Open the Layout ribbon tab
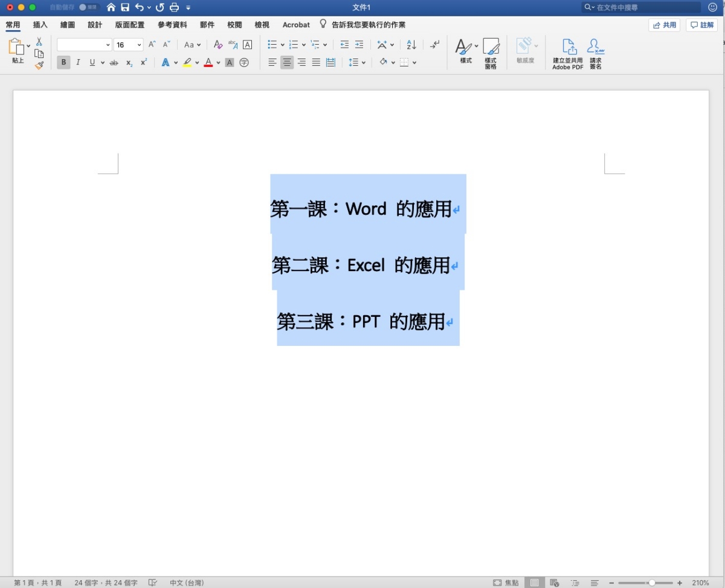 click(x=130, y=25)
